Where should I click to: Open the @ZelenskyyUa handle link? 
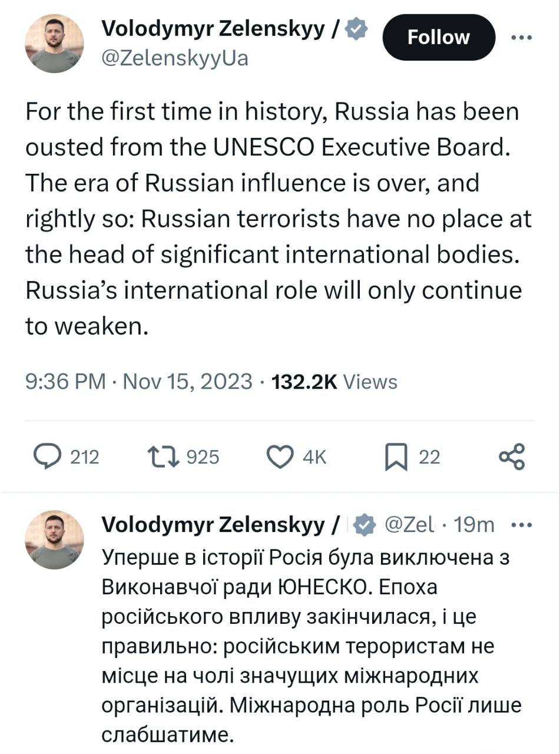tap(175, 58)
